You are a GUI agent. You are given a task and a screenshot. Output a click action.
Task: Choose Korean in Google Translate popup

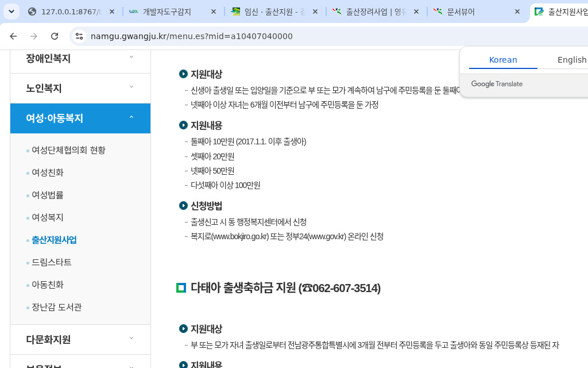pyautogui.click(x=503, y=60)
